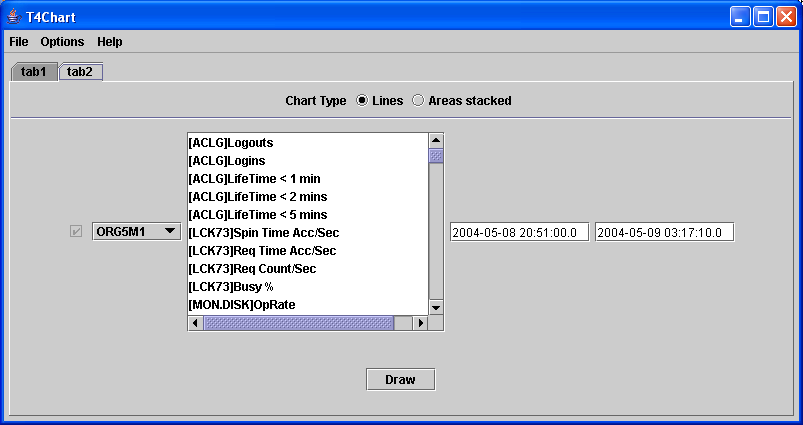
Task: Switch to tab2
Action: (80, 72)
